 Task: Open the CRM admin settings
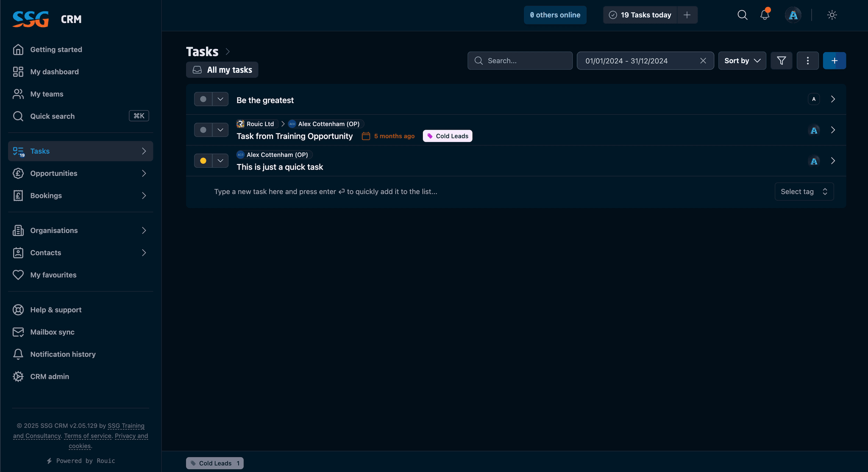click(x=50, y=376)
